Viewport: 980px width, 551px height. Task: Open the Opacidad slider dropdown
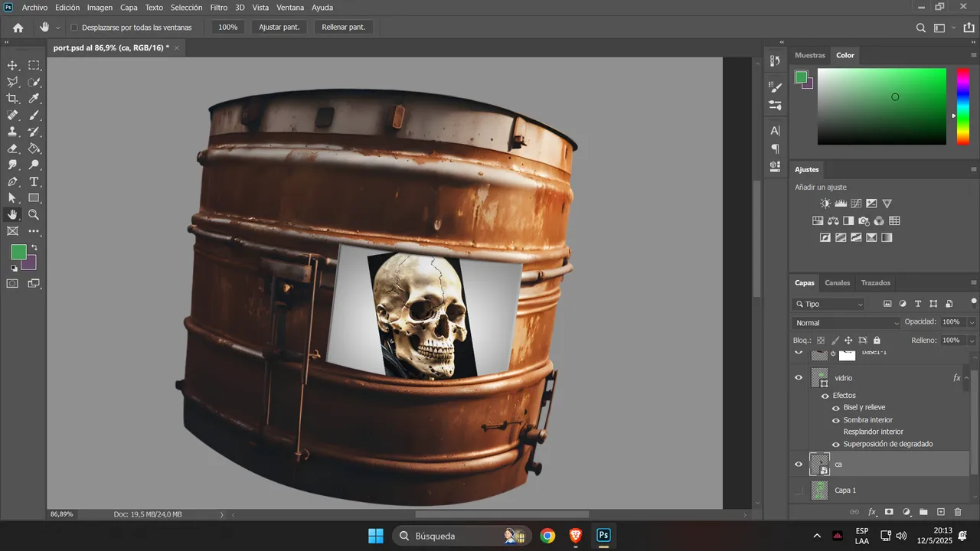click(x=972, y=322)
